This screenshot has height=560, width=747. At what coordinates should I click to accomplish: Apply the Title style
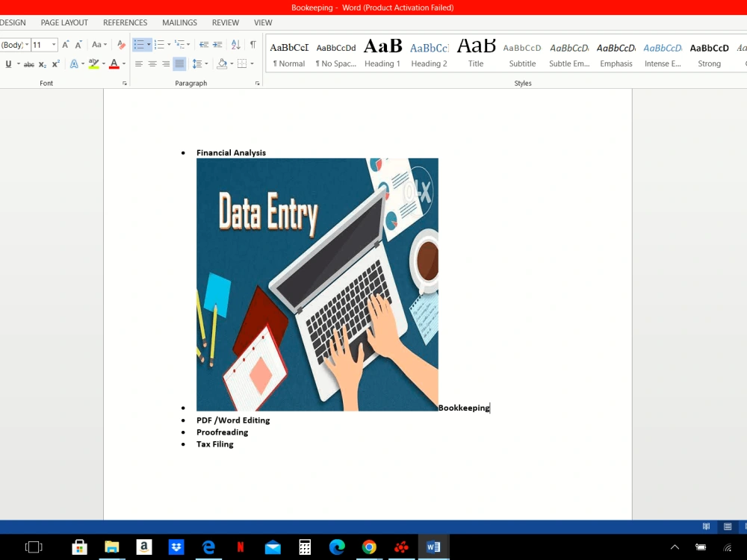coord(476,54)
